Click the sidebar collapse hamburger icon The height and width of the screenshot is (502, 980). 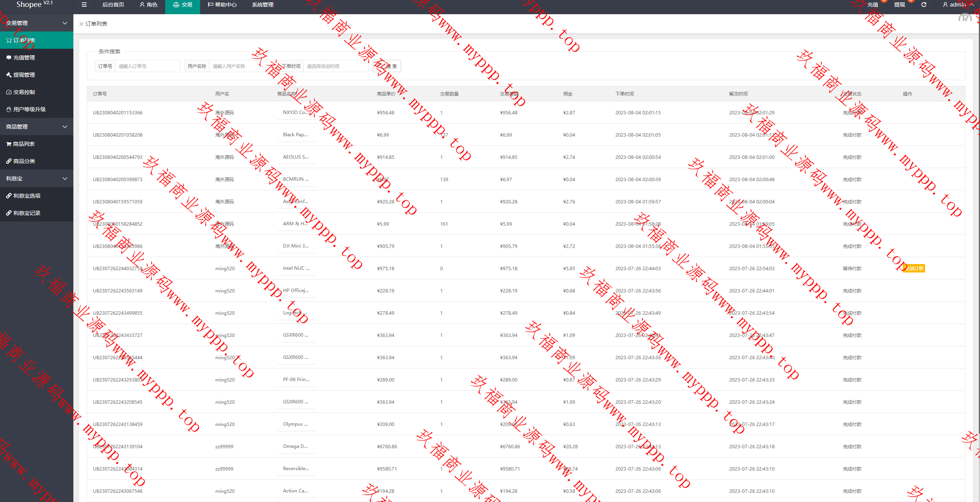[x=84, y=5]
